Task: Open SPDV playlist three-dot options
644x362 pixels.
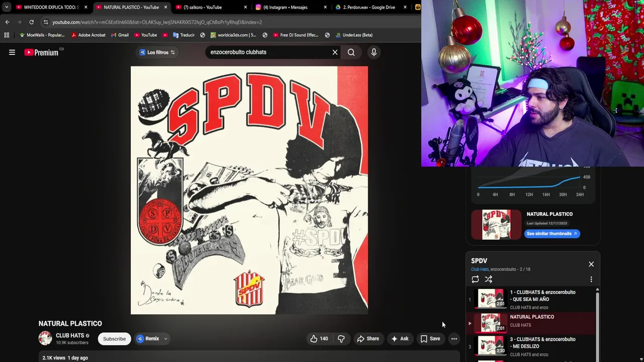Action: [x=591, y=280]
